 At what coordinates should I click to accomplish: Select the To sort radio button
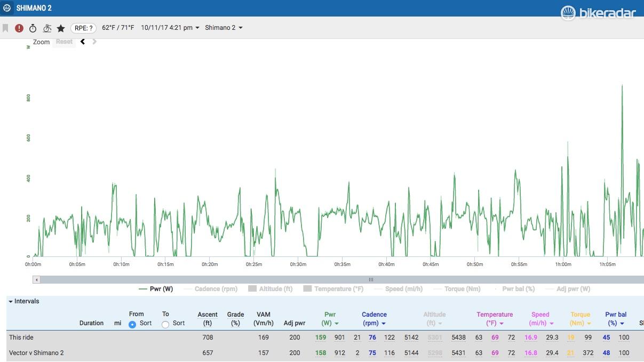click(x=165, y=324)
